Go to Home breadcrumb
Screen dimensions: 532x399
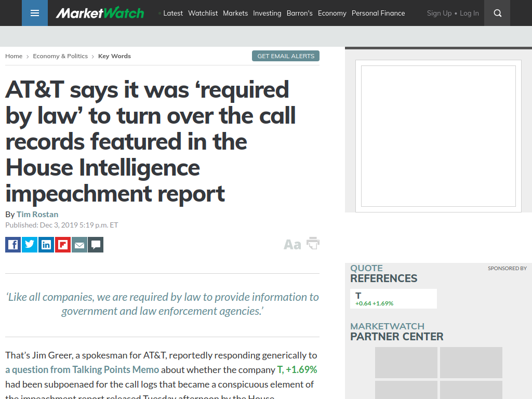click(x=14, y=56)
